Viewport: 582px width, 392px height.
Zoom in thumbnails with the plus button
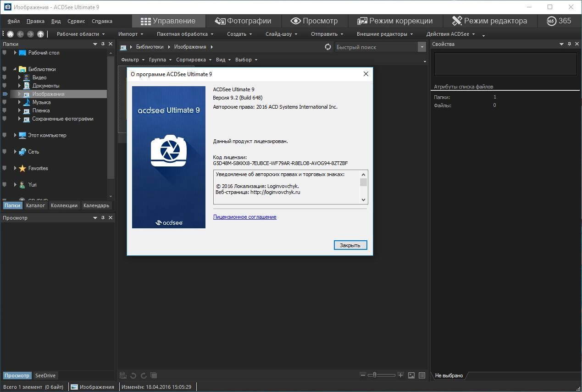400,375
